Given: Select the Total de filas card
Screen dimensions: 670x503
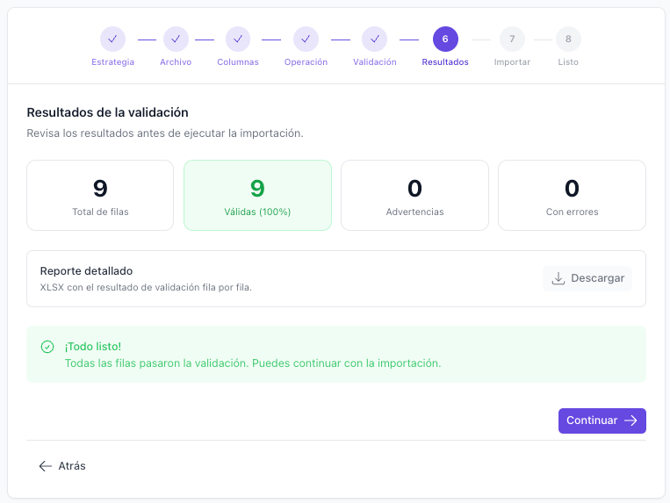Looking at the screenshot, I should coord(100,195).
